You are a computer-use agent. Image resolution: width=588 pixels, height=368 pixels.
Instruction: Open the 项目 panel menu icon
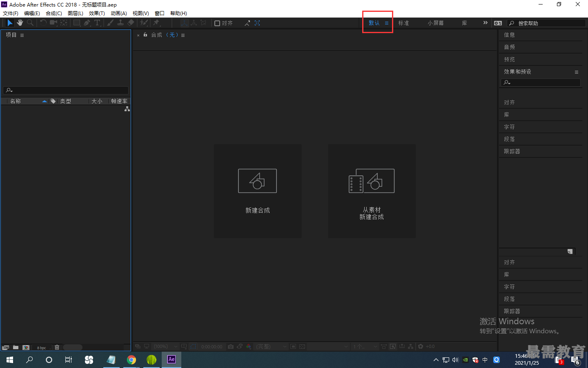tap(22, 35)
